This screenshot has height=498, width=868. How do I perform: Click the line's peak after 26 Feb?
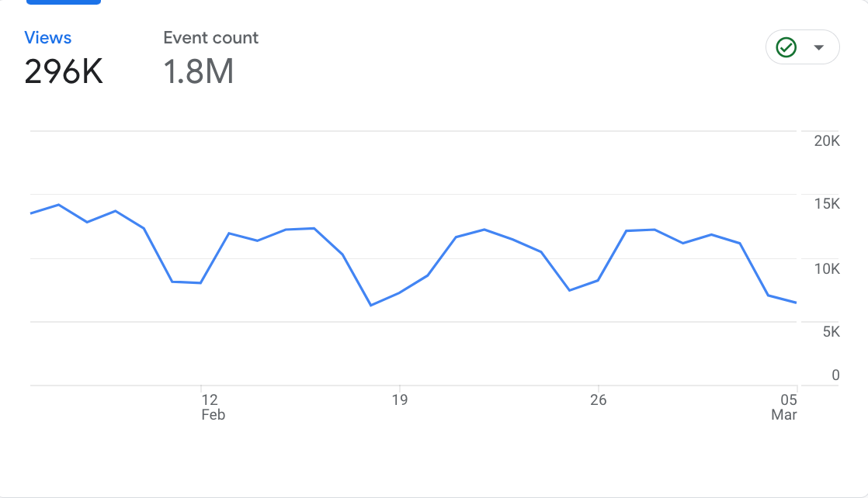pos(654,230)
